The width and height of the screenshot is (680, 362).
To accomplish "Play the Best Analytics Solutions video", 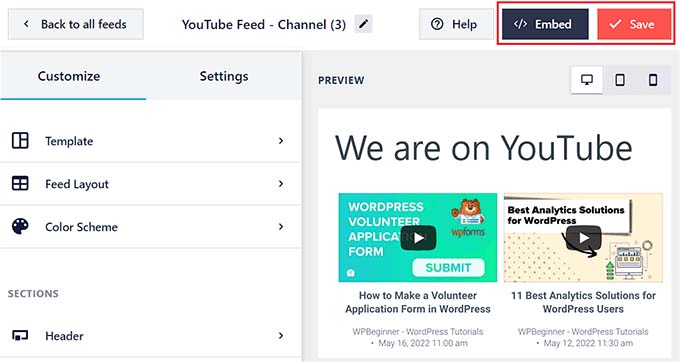I will (x=584, y=238).
